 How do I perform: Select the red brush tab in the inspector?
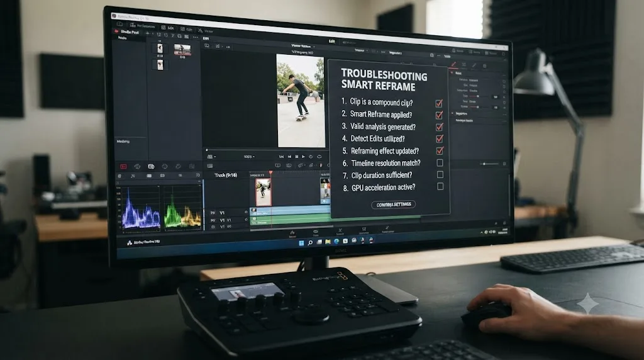(453, 65)
